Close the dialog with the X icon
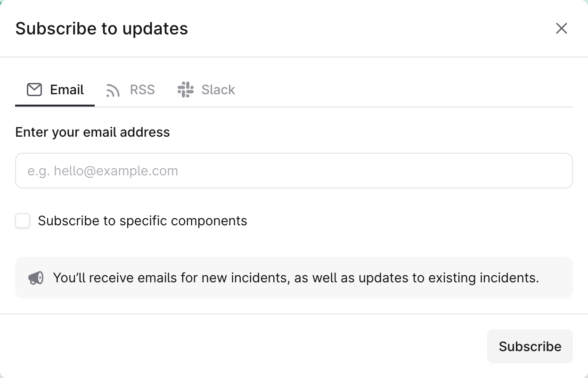This screenshot has width=588, height=378. click(x=561, y=29)
